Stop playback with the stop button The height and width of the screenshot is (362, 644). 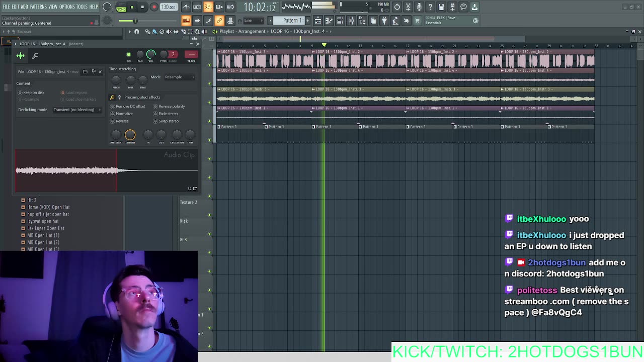click(x=142, y=7)
